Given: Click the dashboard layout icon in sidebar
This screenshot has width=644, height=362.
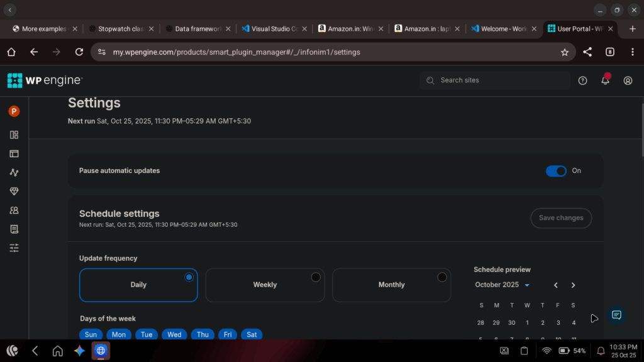Looking at the screenshot, I should 14,134.
